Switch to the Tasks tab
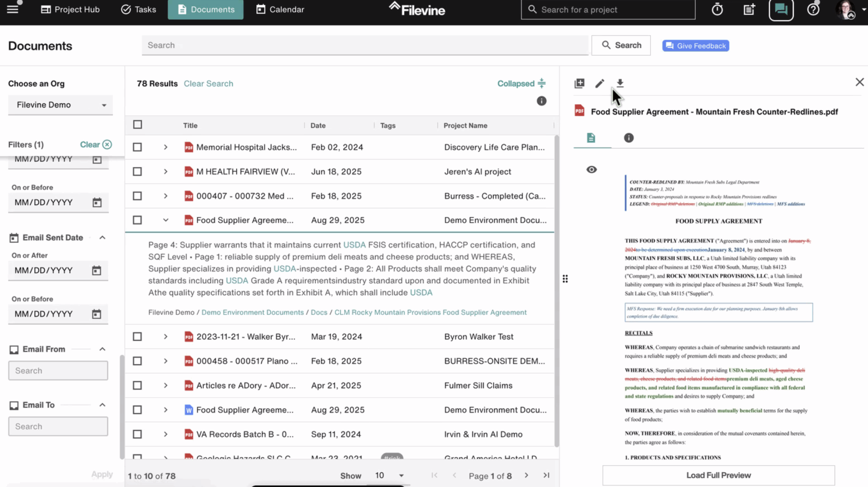This screenshot has height=487, width=868. tap(138, 9)
